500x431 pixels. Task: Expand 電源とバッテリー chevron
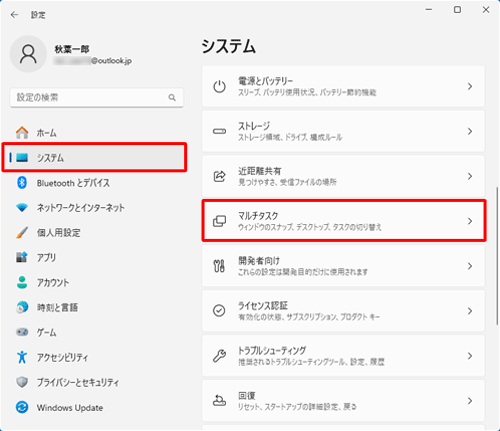(470, 87)
